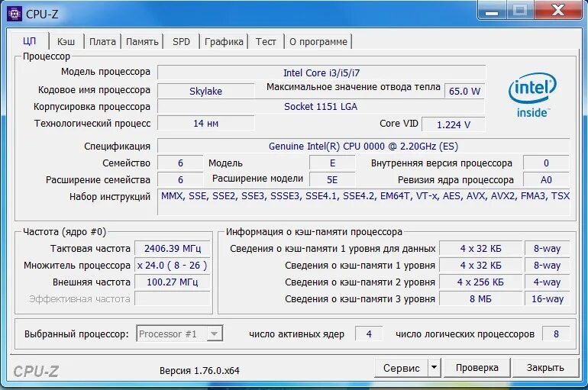Click the bus speed 100.27 МГц
Image resolution: width=588 pixels, height=390 pixels.
[x=173, y=282]
